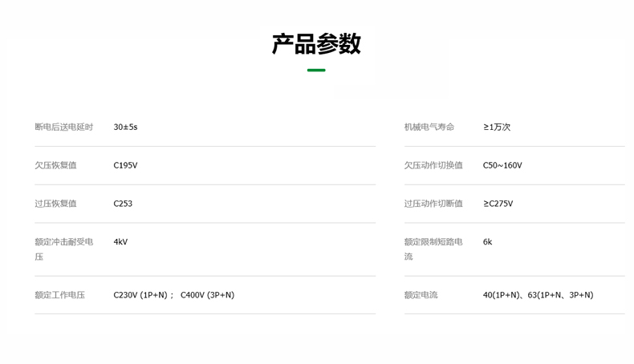Screen dimensions: 634x364
Task: Select the ≥1万次 value
Action: pos(497,127)
